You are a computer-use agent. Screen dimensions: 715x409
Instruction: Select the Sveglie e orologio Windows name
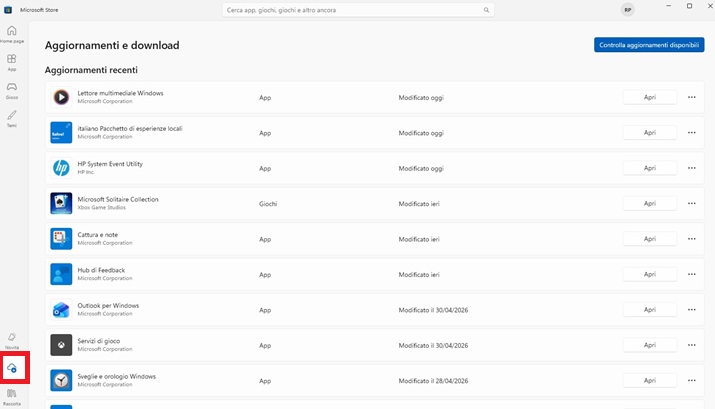[117, 376]
